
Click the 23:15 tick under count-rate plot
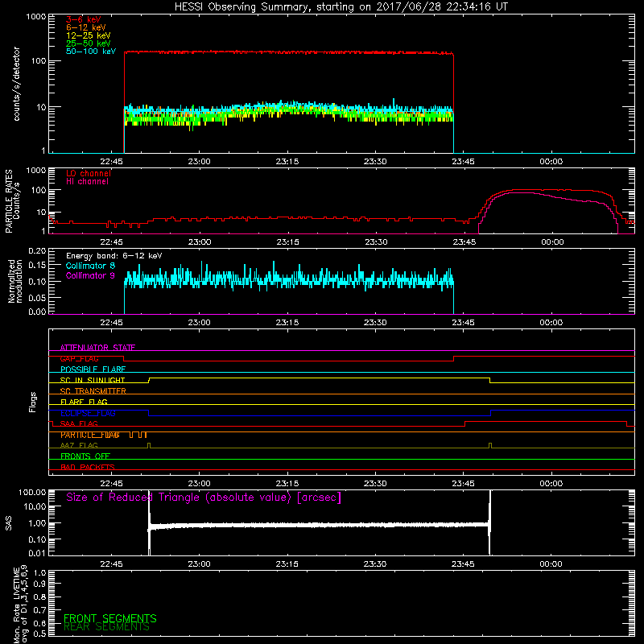point(287,162)
